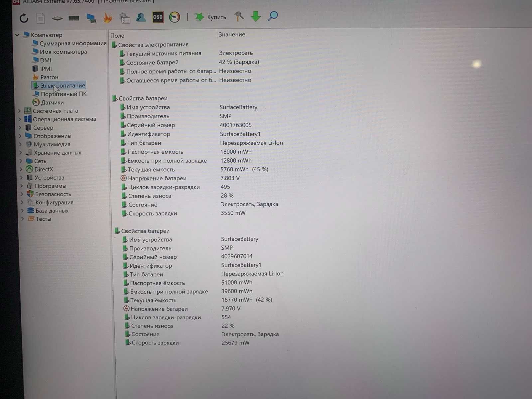Expand the DirectX tree node
Image resolution: width=532 pixels, height=399 pixels.
tap(21, 169)
